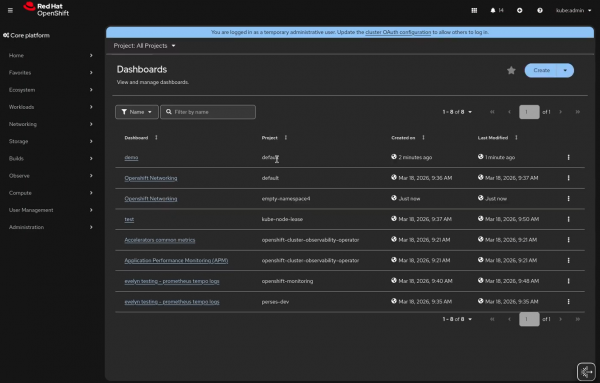Open the Core platform perspective switcher

coord(26,35)
